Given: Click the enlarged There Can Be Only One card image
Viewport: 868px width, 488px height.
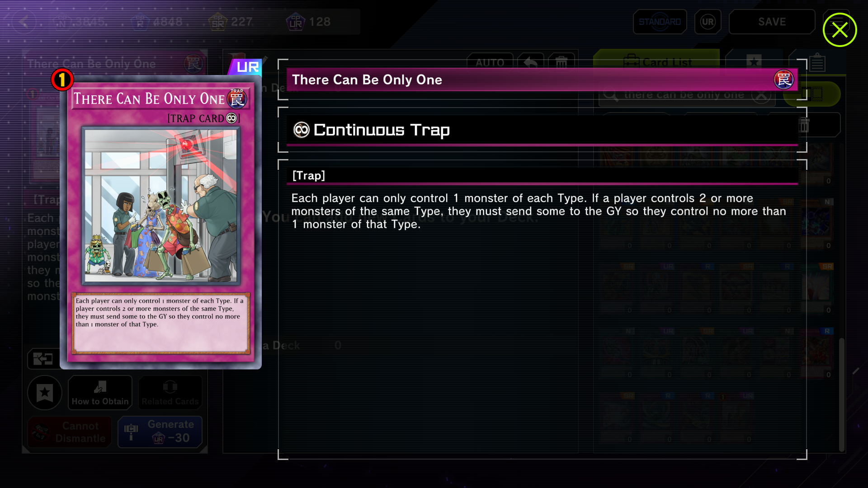Looking at the screenshot, I should point(160,222).
